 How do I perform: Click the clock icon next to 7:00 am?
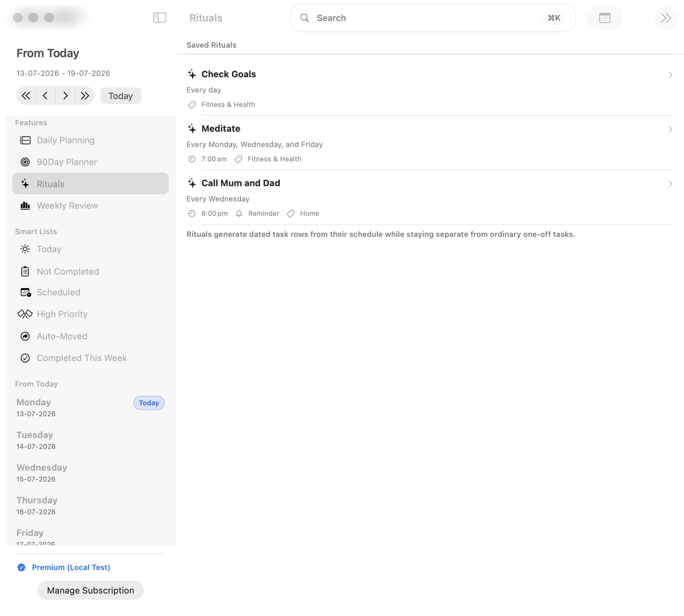(x=192, y=159)
